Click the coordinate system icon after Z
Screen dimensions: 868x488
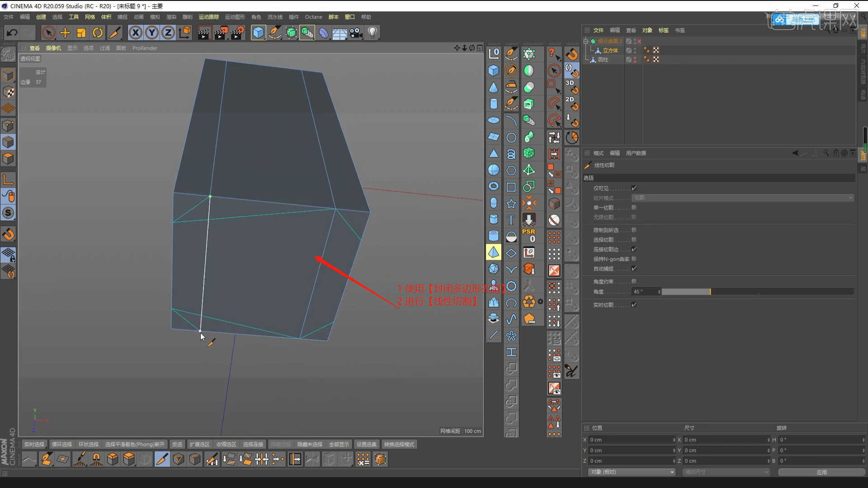click(185, 33)
